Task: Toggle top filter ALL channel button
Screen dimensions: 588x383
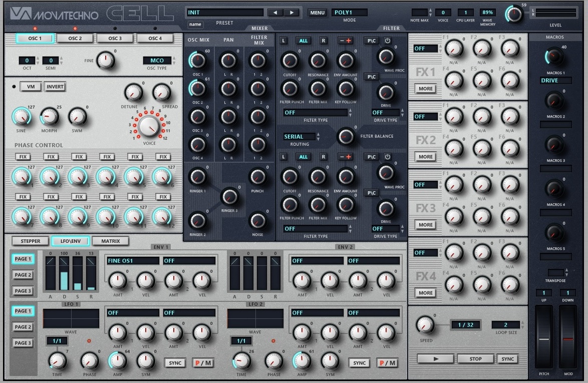Action: pyautogui.click(x=304, y=41)
